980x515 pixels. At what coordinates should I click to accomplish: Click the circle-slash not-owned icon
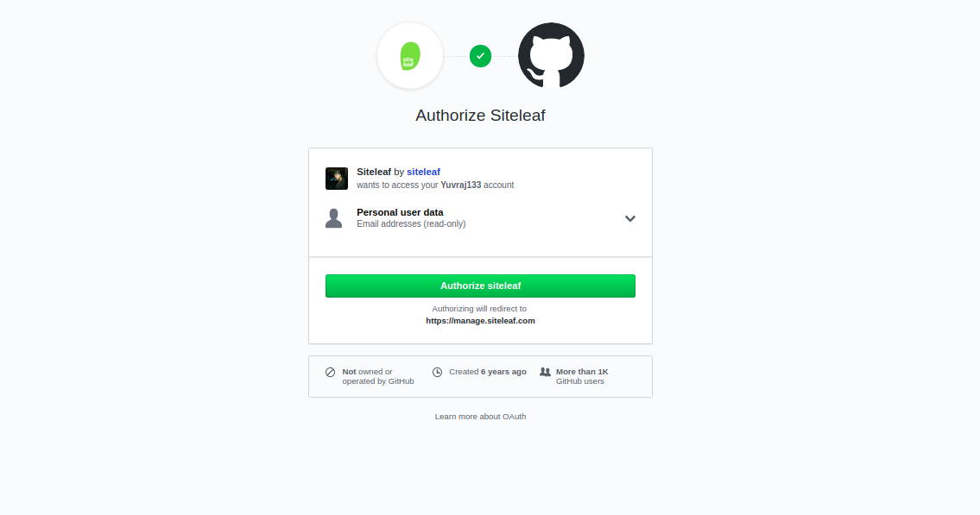point(330,372)
